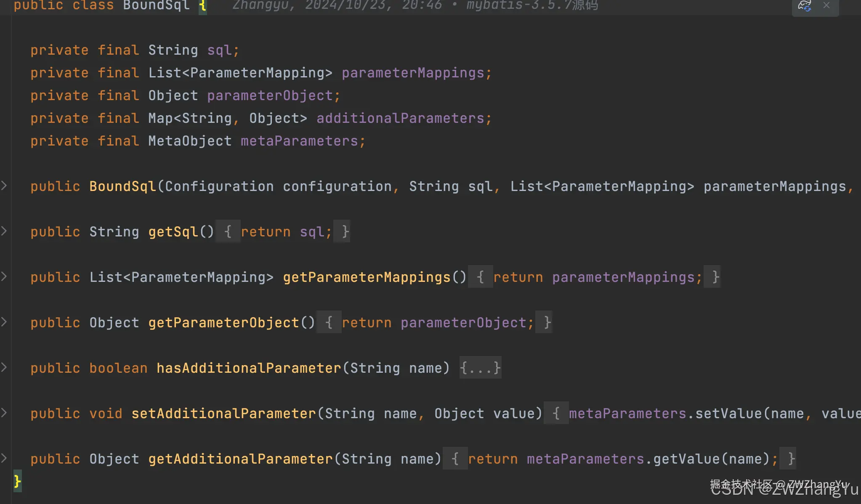Expand the folded BoundSql constructor chevron
This screenshot has width=861, height=504.
[x=4, y=185]
